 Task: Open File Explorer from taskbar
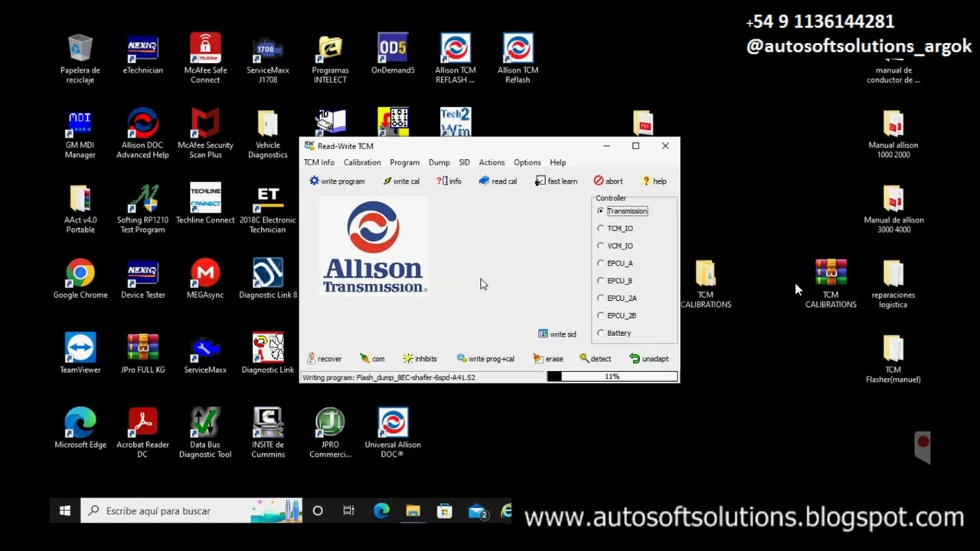coord(413,511)
